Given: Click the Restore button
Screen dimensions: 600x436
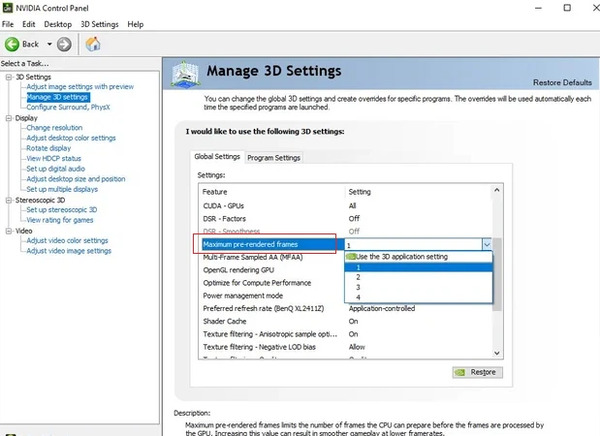Looking at the screenshot, I should point(478,372).
